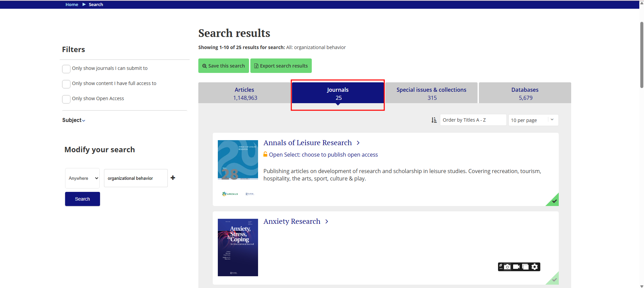Click the page vertical scrollbar
The height and width of the screenshot is (288, 644).
[x=641, y=54]
